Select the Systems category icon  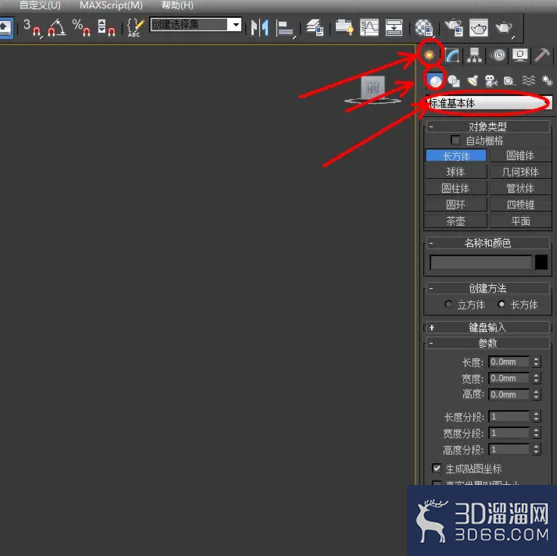click(547, 81)
